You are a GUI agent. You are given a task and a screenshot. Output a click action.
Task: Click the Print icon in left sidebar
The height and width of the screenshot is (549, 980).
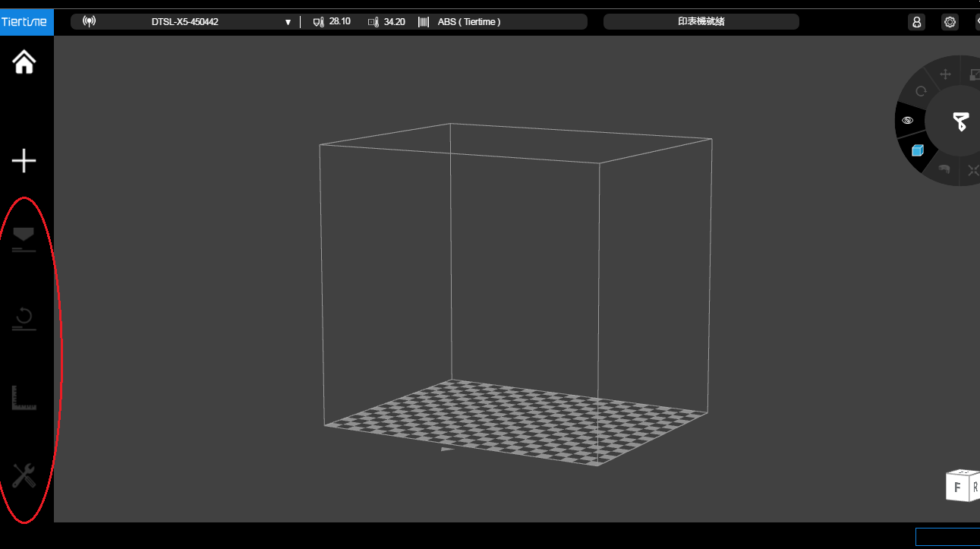click(x=24, y=238)
